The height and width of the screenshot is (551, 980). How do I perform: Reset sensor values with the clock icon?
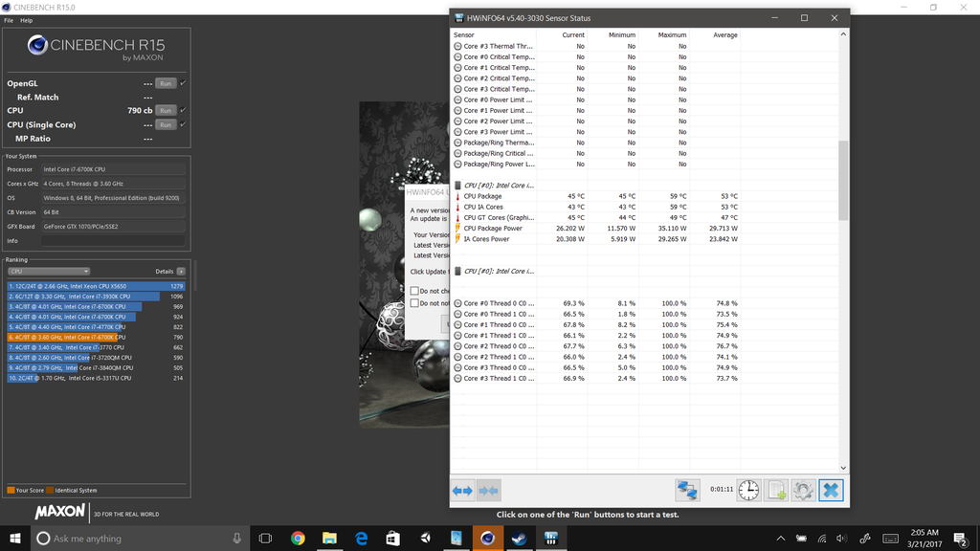(748, 491)
